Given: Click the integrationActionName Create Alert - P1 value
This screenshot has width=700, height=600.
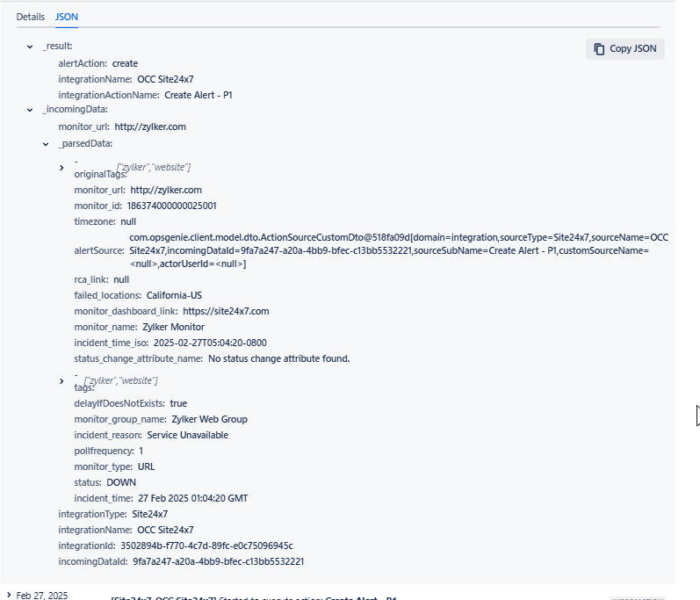Looking at the screenshot, I should (198, 95).
